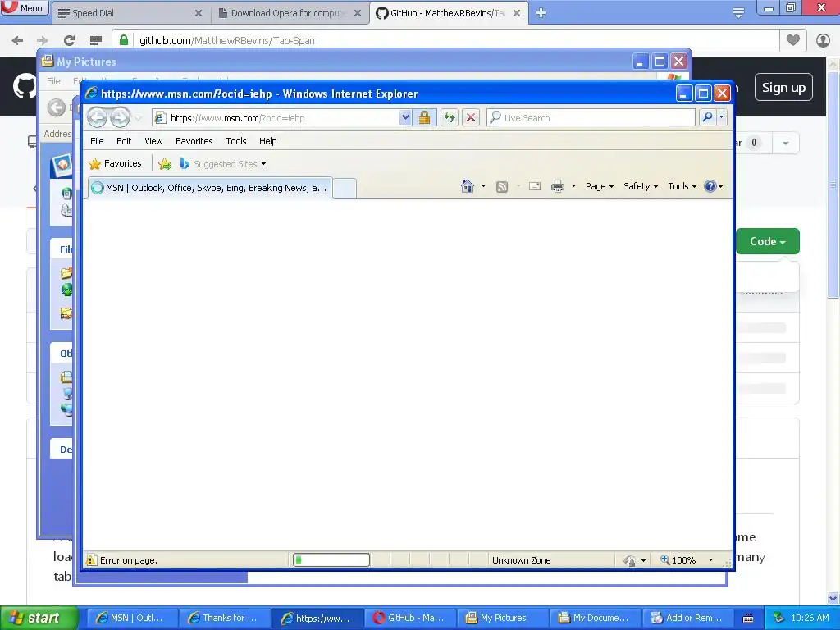
Task: Open the Tools command bar dropdown
Action: (x=682, y=186)
